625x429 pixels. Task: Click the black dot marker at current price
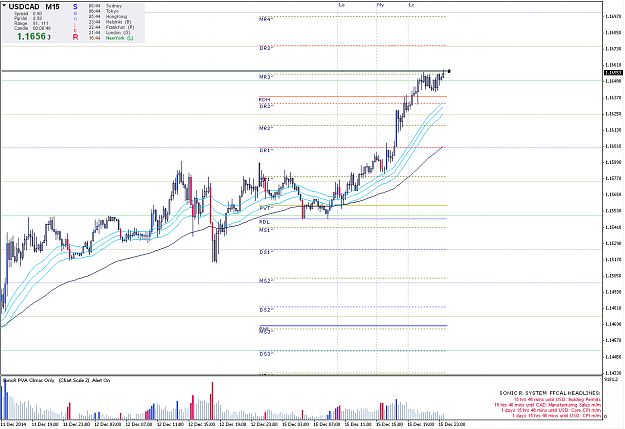(449, 71)
